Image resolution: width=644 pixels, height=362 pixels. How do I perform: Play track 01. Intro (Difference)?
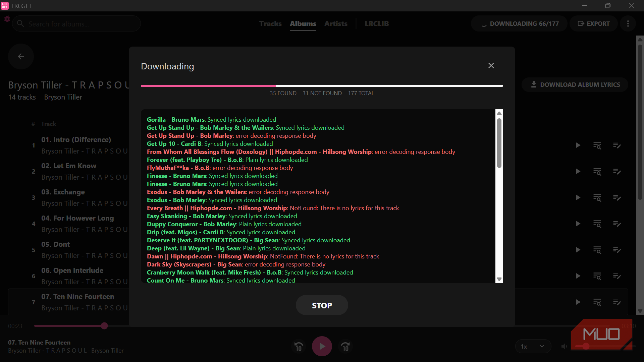point(578,145)
